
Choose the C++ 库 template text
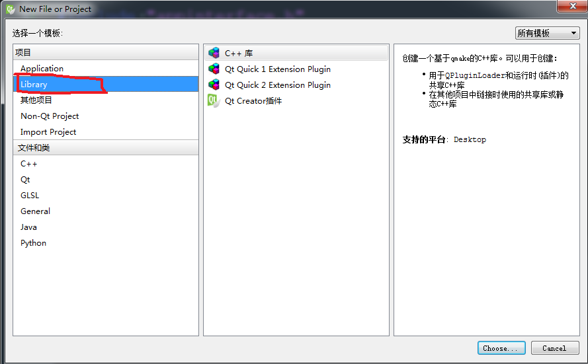[x=239, y=53]
